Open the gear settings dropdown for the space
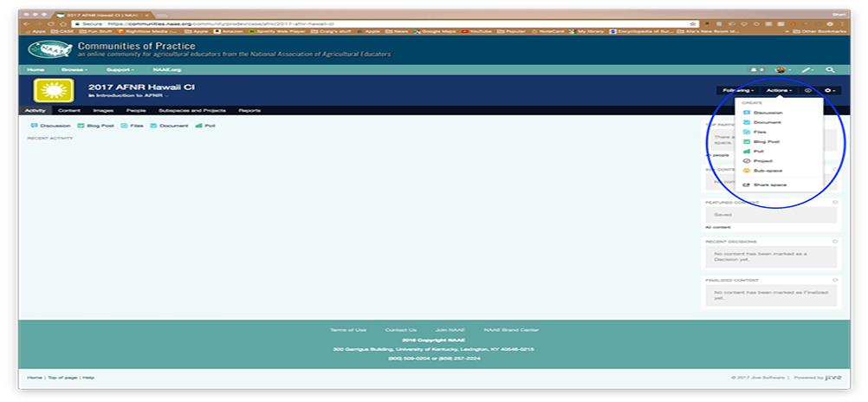 point(831,90)
